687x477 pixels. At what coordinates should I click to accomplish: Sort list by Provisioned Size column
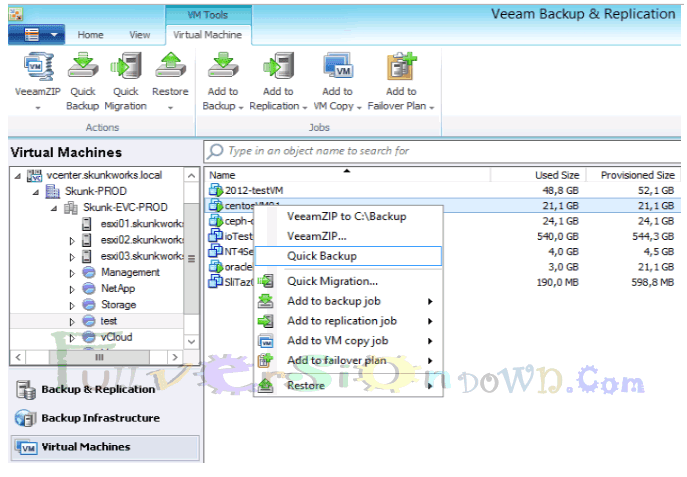(634, 175)
